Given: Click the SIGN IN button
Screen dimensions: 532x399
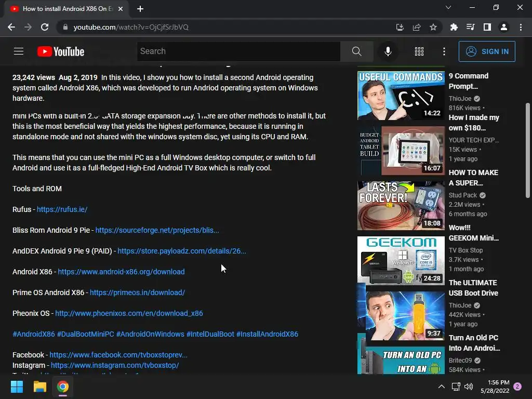Looking at the screenshot, I should point(486,51).
